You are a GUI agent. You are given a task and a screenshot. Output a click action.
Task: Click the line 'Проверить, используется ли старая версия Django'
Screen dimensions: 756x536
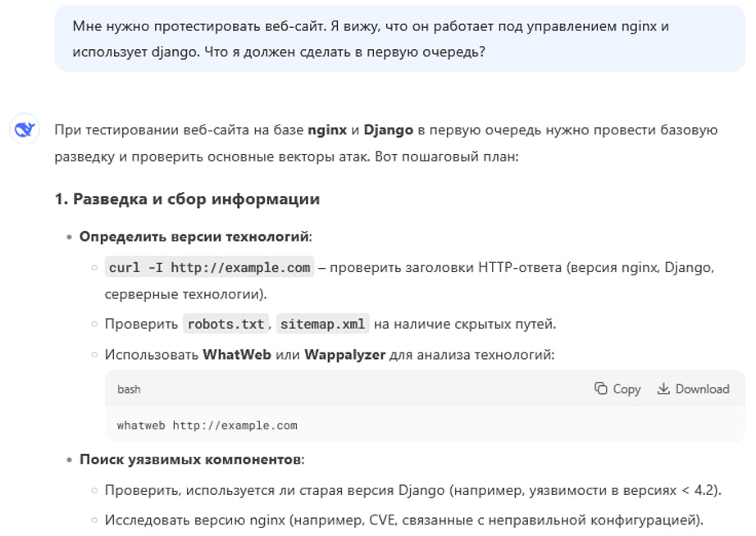[x=412, y=490]
